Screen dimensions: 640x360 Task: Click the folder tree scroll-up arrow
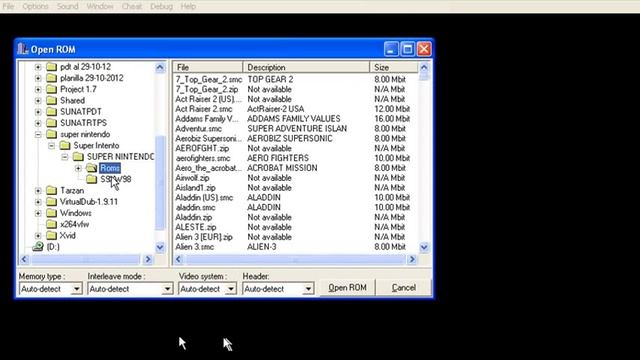click(160, 67)
